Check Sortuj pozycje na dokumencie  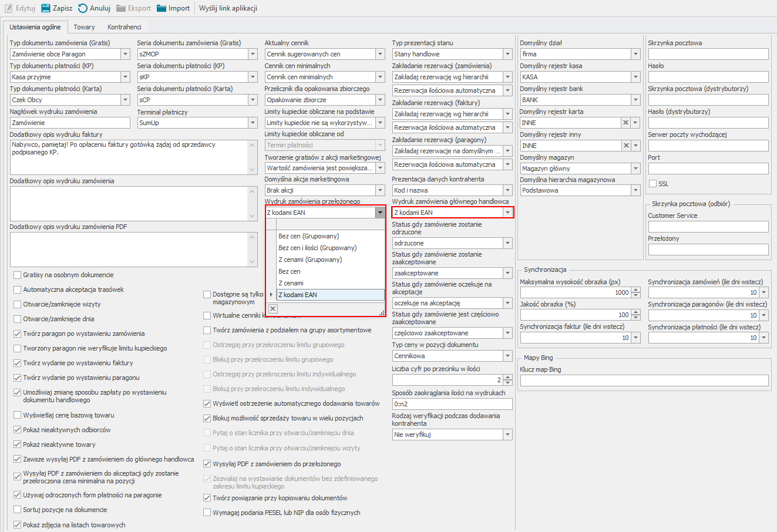(17, 510)
